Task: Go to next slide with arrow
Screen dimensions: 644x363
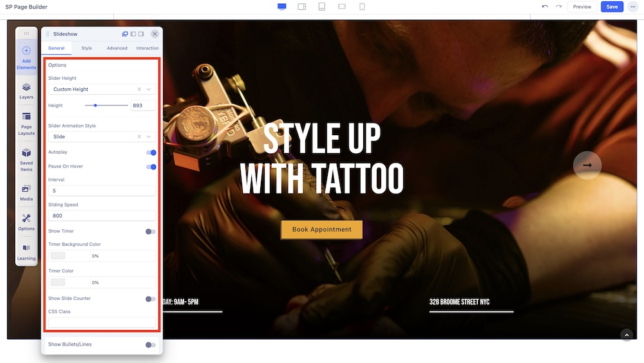Action: tap(587, 165)
